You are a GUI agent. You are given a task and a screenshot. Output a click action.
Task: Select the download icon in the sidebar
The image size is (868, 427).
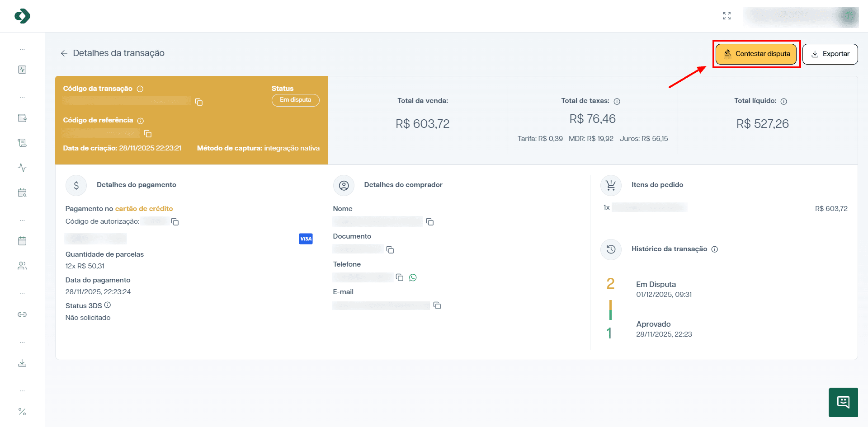pyautogui.click(x=22, y=363)
